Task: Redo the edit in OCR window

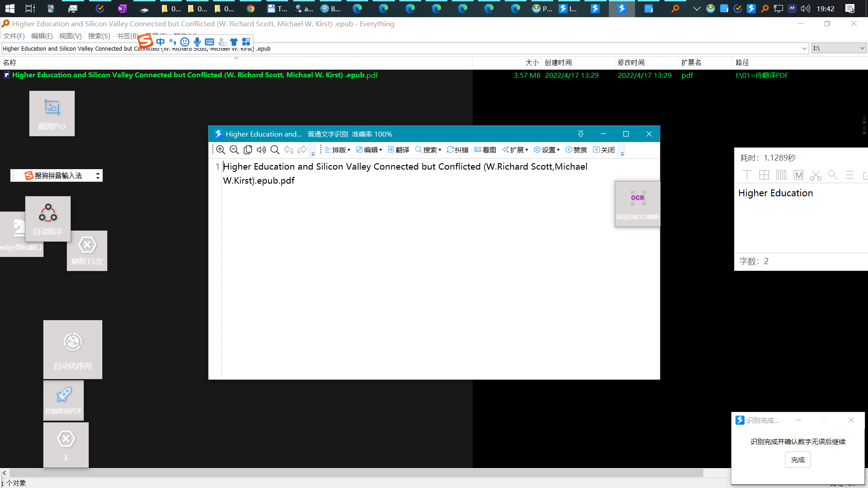Action: [x=302, y=150]
